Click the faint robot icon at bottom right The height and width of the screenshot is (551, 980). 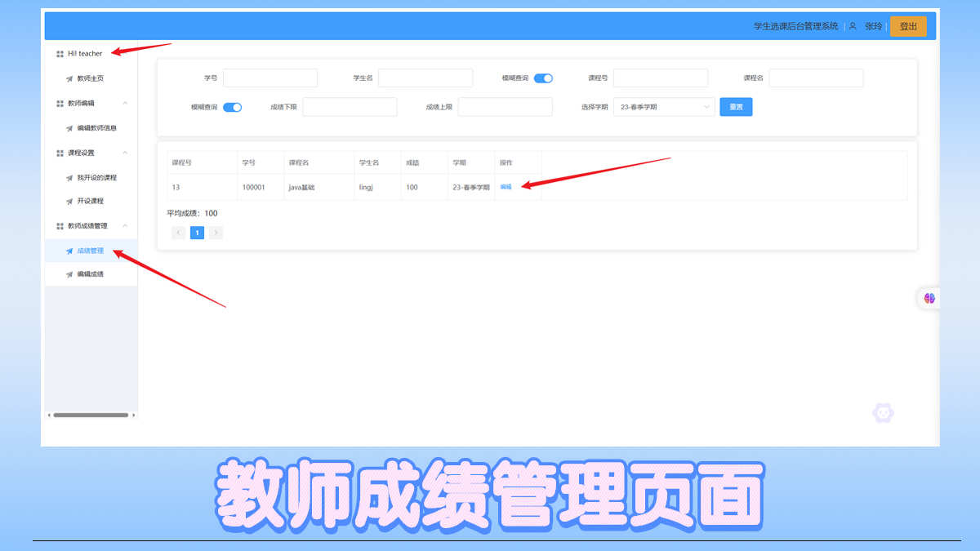click(x=883, y=413)
